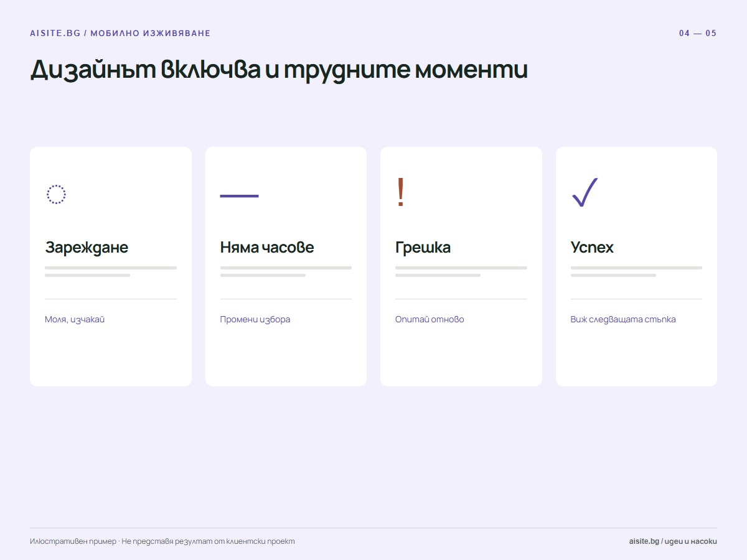747x560 pixels.
Task: Click the 'Моля, изчакай' text
Action: (x=75, y=319)
